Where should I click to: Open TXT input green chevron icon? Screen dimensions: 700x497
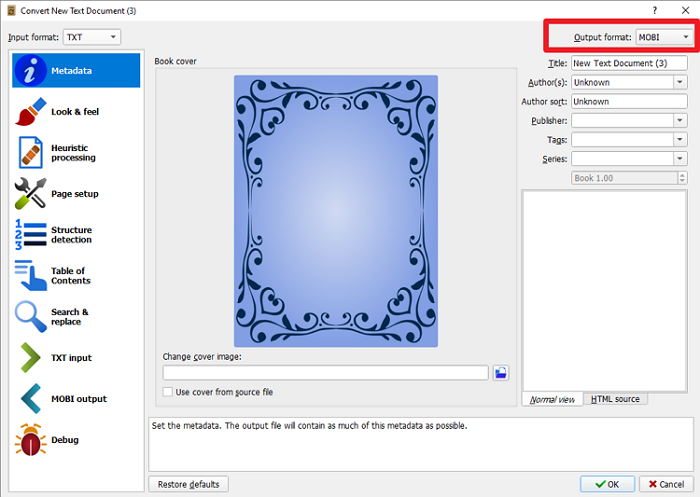(x=30, y=358)
